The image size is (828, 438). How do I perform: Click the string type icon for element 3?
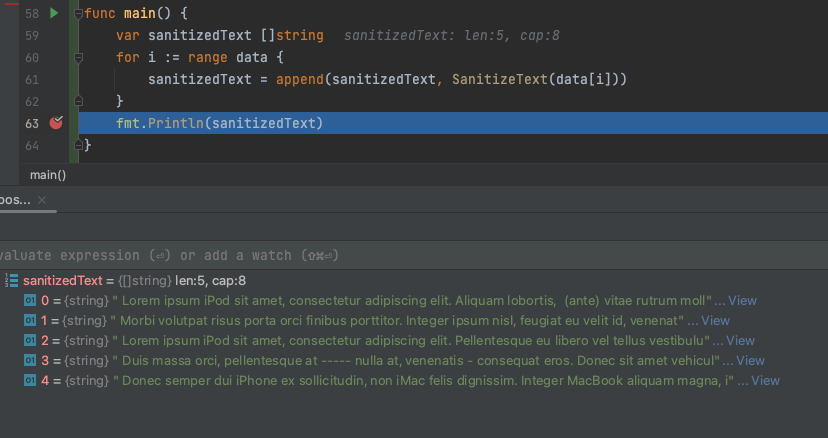(30, 361)
